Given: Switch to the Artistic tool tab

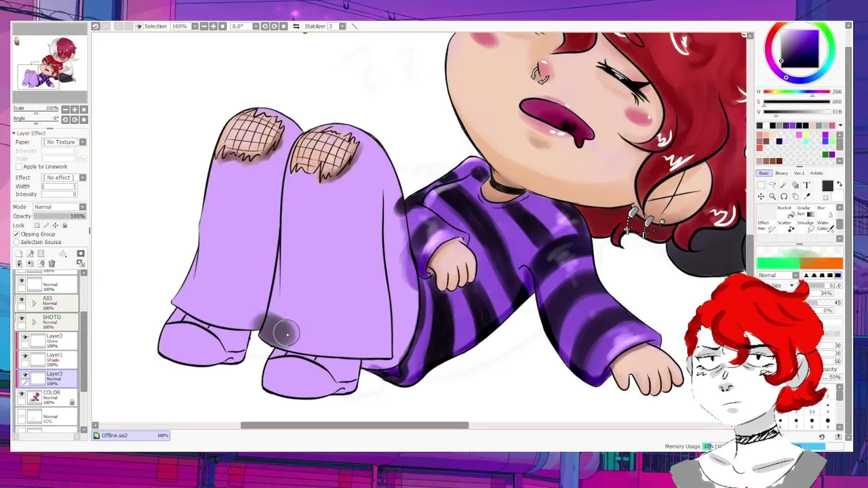Looking at the screenshot, I should pyautogui.click(x=816, y=174).
